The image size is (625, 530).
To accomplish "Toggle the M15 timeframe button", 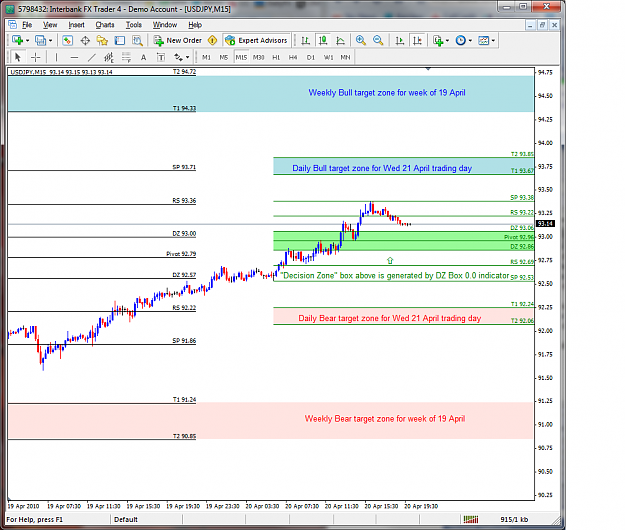I will (x=241, y=57).
